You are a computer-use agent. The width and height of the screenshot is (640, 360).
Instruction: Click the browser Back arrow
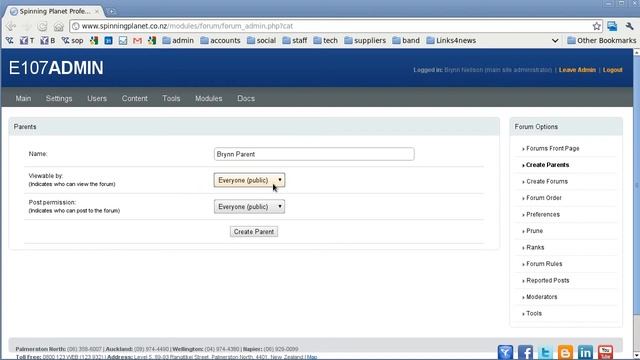11,27
